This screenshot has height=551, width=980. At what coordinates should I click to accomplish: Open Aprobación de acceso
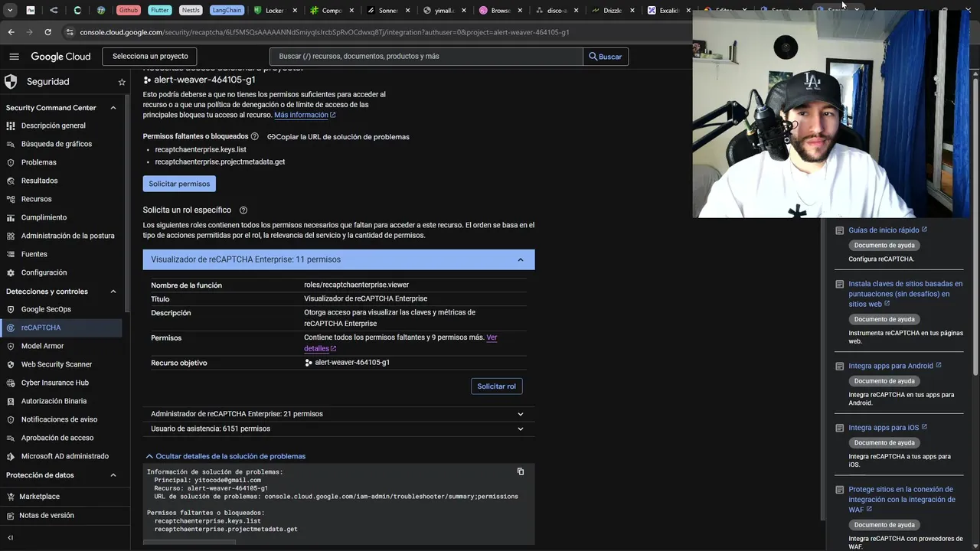pyautogui.click(x=61, y=438)
